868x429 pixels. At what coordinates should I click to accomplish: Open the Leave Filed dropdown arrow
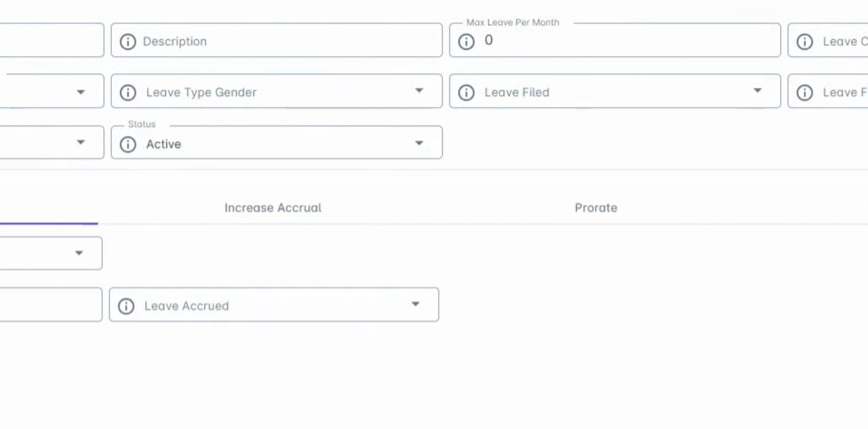coord(757,91)
